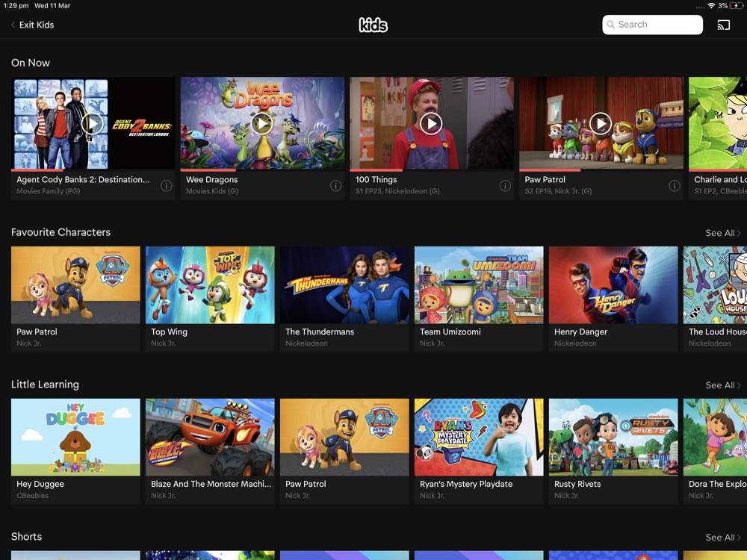This screenshot has width=747, height=560.
Task: Open Ryan's Mystery Playdate tile
Action: (479, 452)
